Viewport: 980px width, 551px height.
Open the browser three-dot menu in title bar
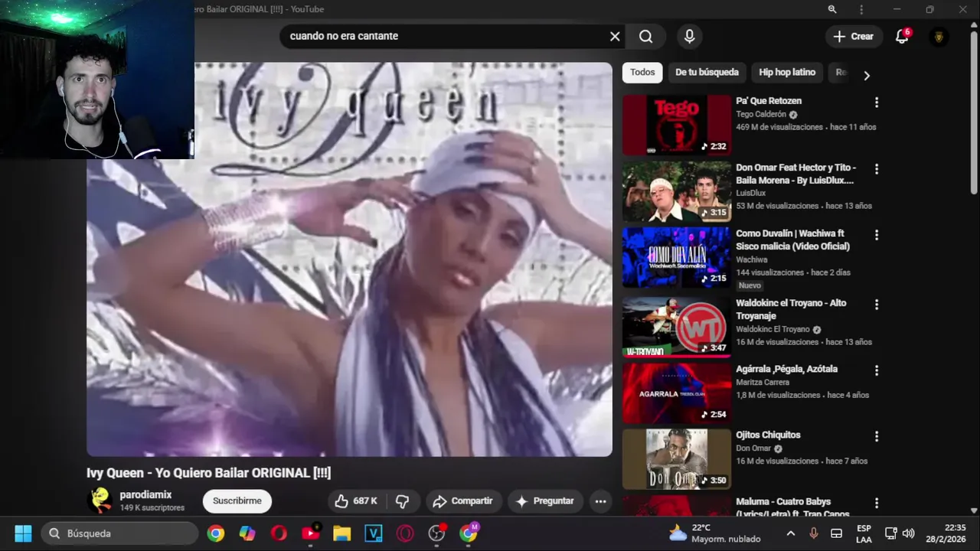tap(861, 9)
